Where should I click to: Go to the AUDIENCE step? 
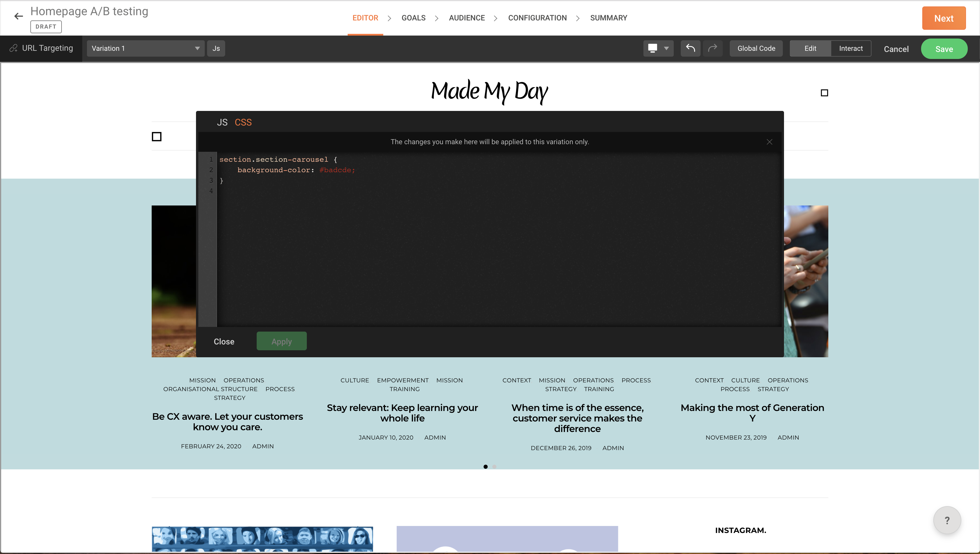[466, 18]
